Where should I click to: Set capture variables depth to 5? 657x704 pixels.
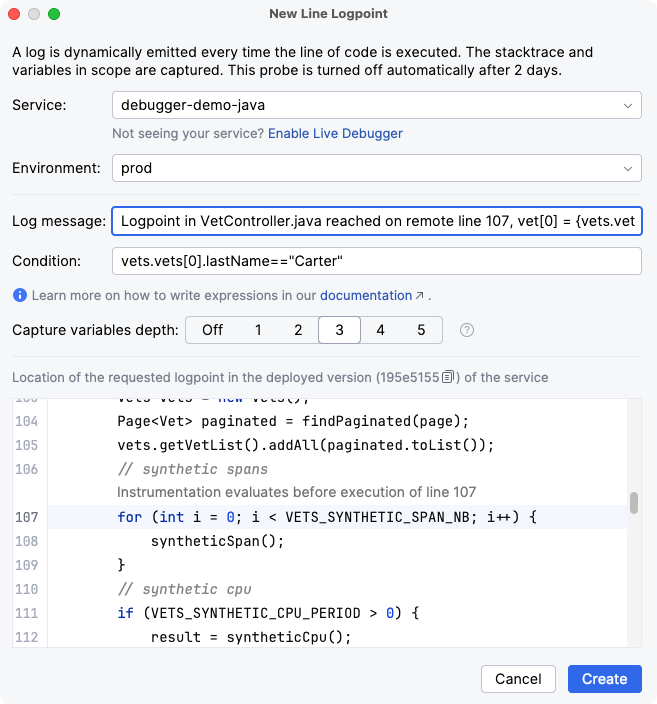(421, 330)
